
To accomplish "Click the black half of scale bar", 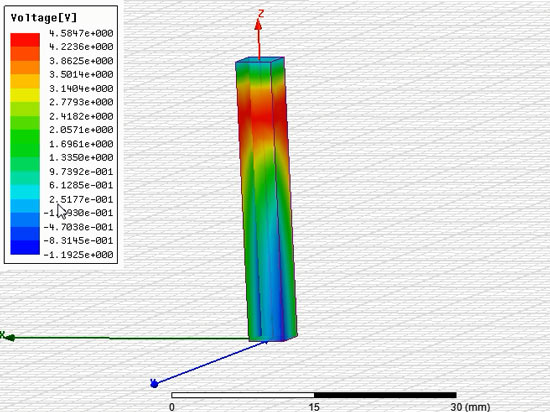I will [385, 395].
